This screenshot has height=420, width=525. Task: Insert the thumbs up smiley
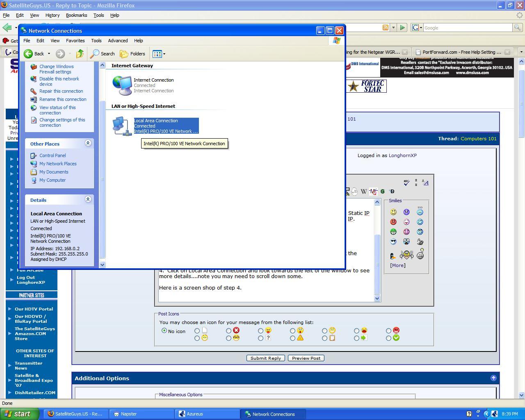coord(420,242)
